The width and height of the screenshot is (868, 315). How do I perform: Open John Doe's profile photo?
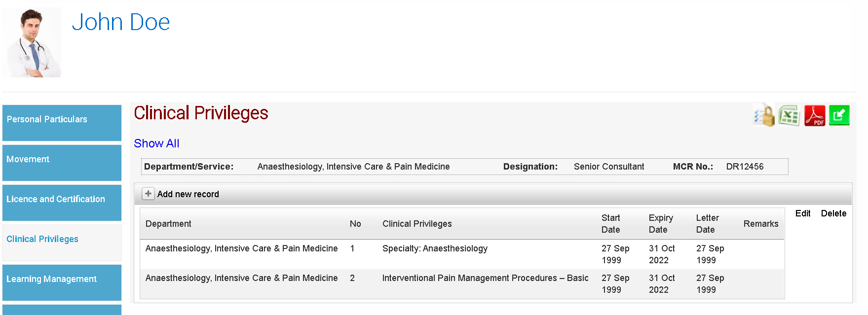point(32,42)
